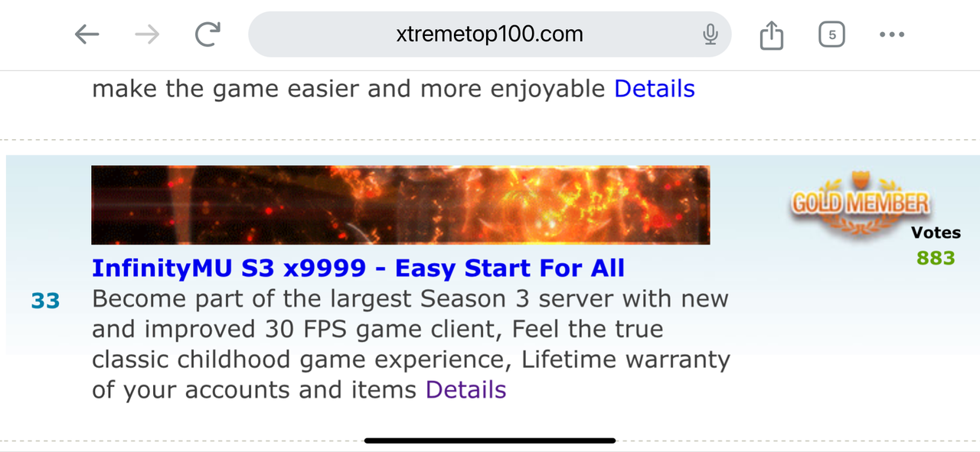Go back using the browser back arrow

pos(87,34)
